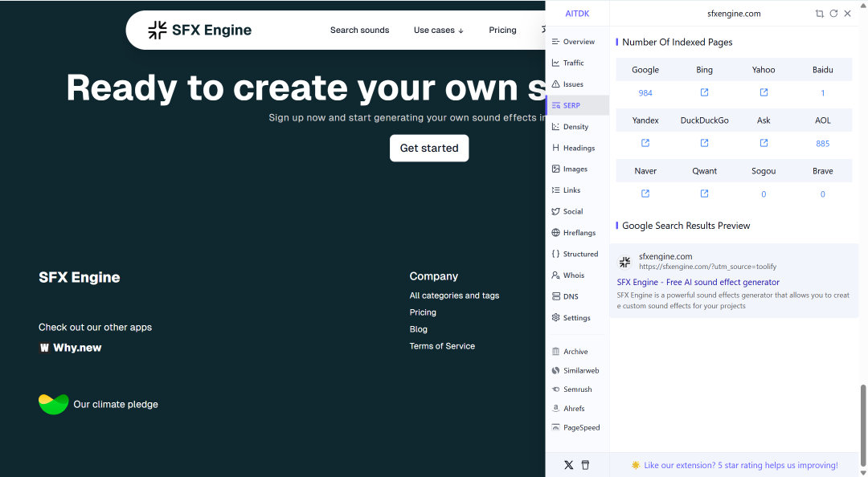Click Google indexed count 984

[645, 93]
